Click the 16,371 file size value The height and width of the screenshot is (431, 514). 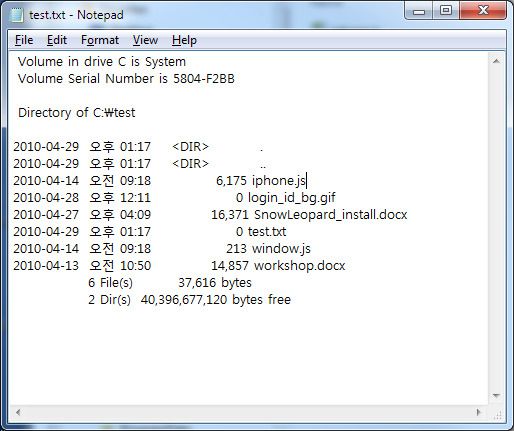coord(230,215)
